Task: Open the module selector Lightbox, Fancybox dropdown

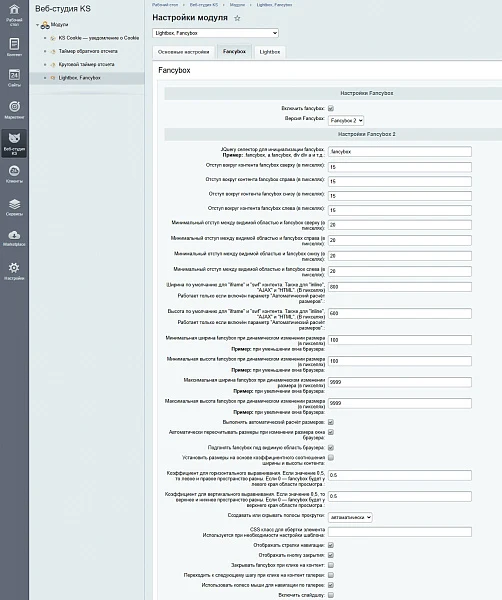Action: (215, 33)
